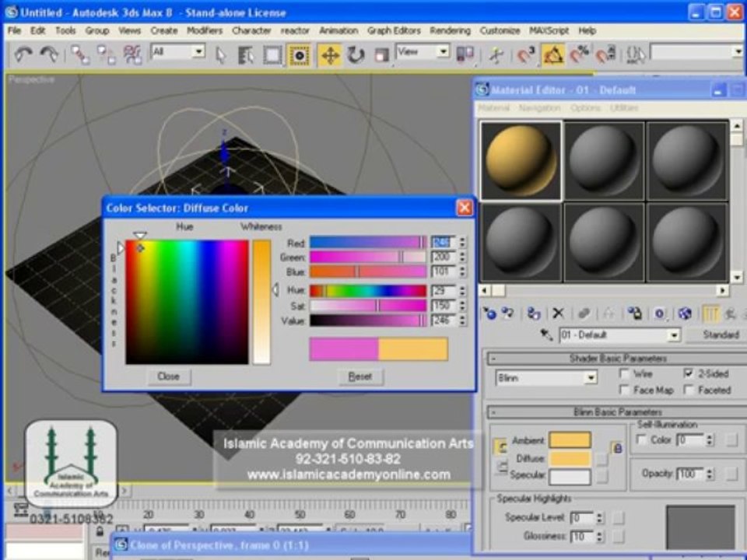The height and width of the screenshot is (560, 747).
Task: Toggle the Angle Snap icon
Action: pos(553,55)
